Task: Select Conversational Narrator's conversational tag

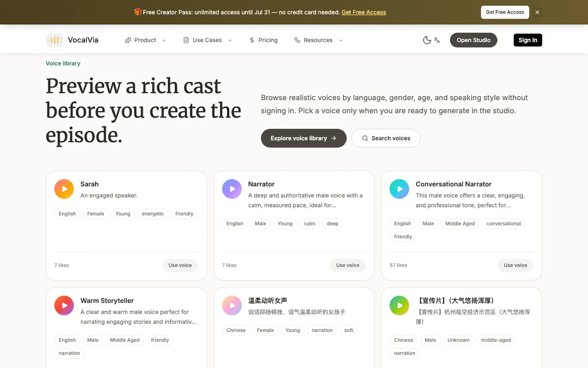Action: pyautogui.click(x=503, y=224)
